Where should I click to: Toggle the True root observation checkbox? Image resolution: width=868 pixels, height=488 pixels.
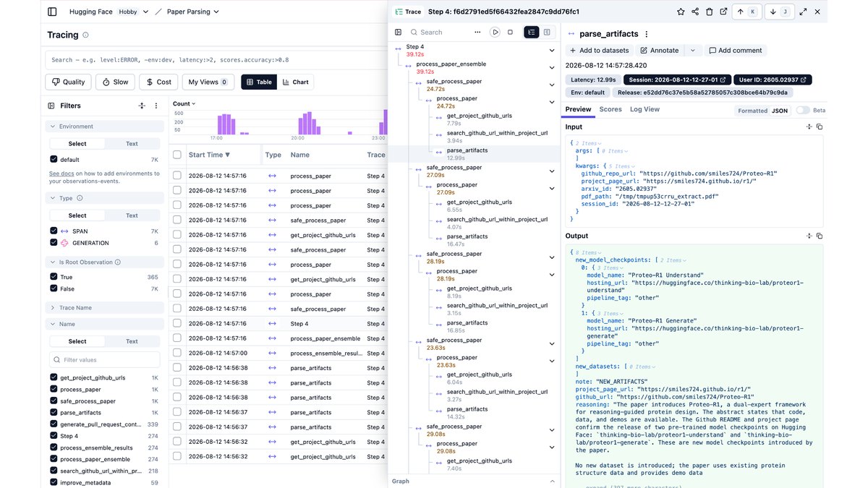click(x=54, y=277)
